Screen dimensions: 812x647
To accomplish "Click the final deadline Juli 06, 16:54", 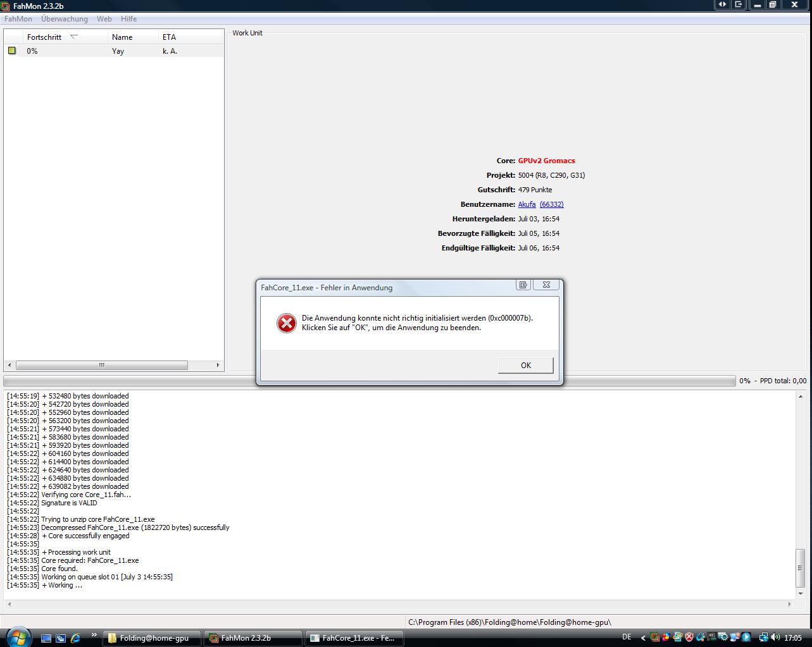I will pos(539,248).
